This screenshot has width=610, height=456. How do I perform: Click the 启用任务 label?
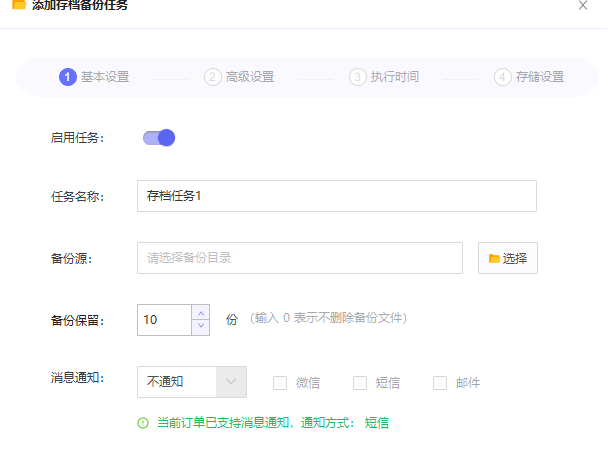pyautogui.click(x=77, y=138)
